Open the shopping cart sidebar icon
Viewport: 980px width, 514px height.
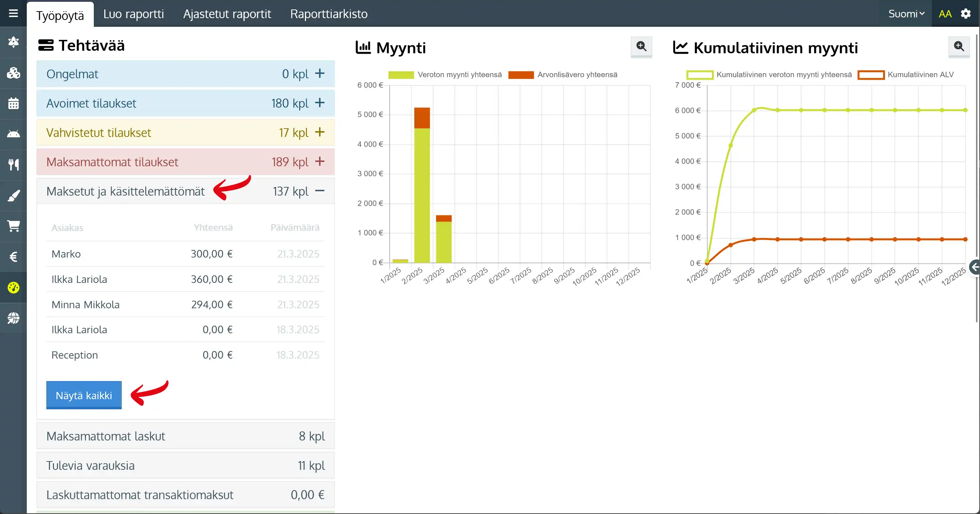click(x=13, y=226)
